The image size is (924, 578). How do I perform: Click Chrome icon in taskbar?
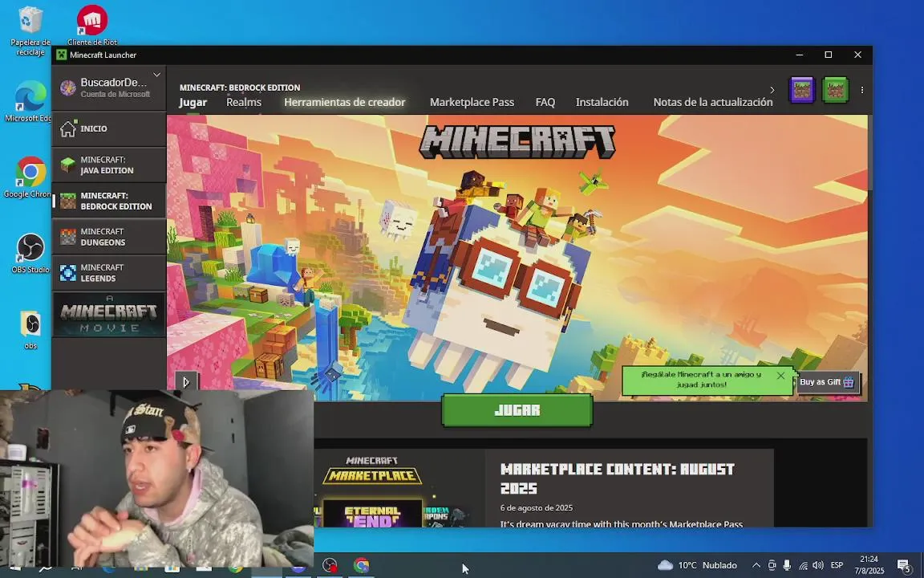click(361, 565)
